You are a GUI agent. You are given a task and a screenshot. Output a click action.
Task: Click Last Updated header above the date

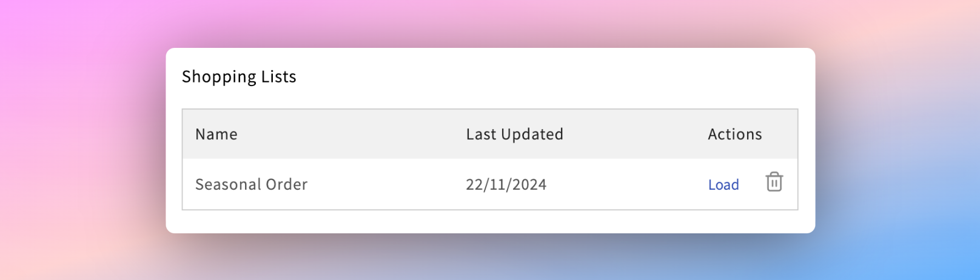click(514, 134)
